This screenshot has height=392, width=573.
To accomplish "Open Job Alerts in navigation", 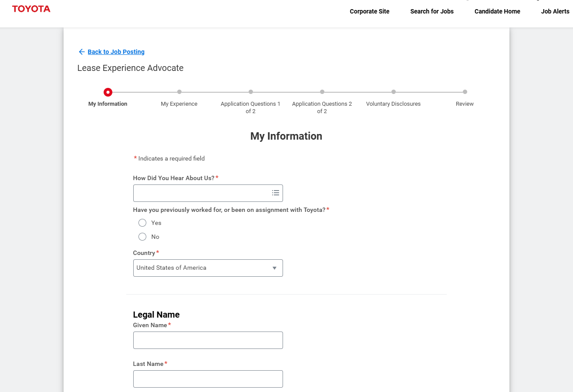I will click(555, 11).
